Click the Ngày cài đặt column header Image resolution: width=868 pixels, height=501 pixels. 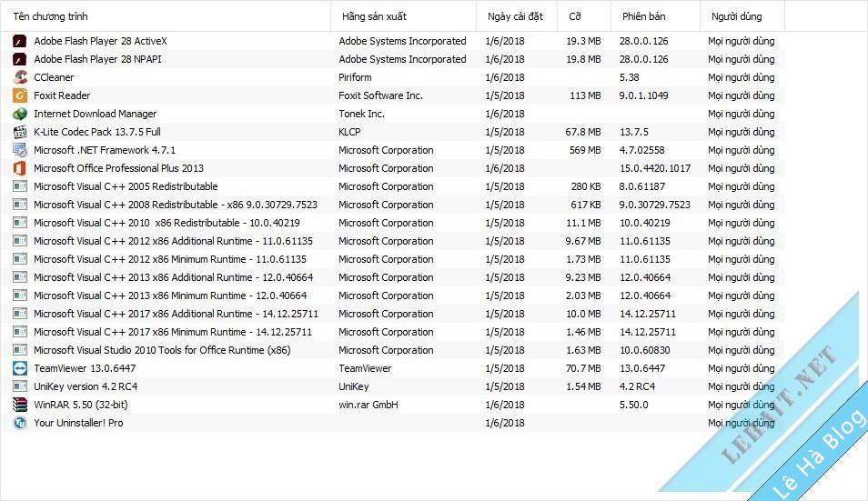pyautogui.click(x=517, y=16)
